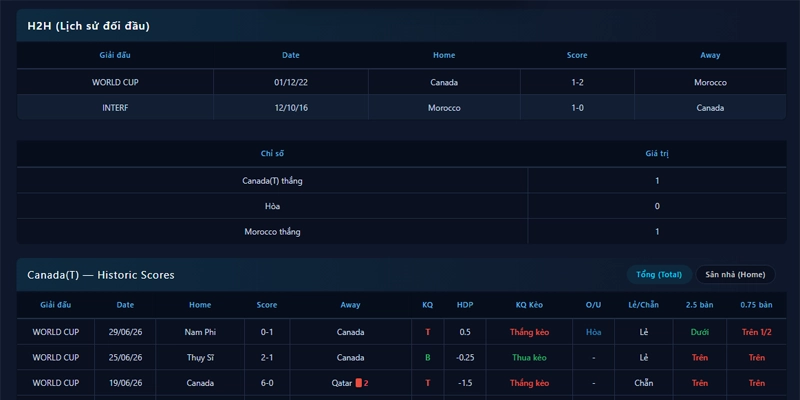This screenshot has height=400, width=800.
Task: Open the 6-0 score against Qatar
Action: (x=267, y=383)
